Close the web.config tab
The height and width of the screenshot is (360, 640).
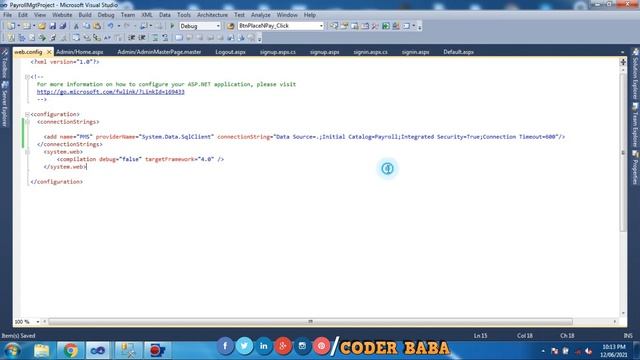click(x=49, y=52)
